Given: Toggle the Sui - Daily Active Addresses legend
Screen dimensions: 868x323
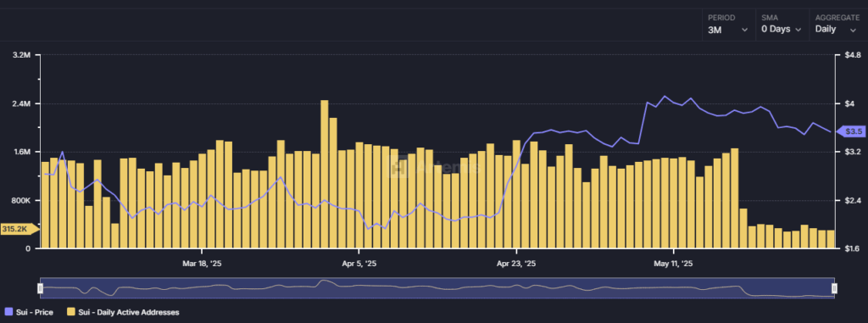Looking at the screenshot, I should [x=123, y=313].
